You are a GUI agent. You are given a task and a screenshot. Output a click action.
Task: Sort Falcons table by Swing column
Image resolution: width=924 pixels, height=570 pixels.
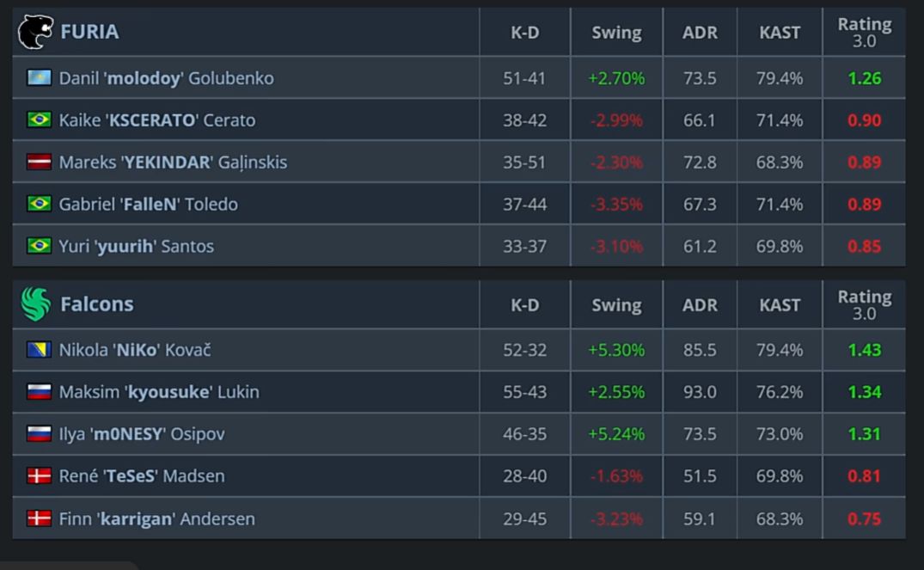616,304
